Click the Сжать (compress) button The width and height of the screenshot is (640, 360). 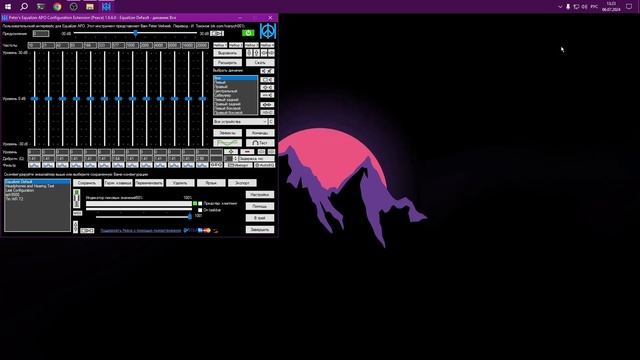pyautogui.click(x=260, y=63)
